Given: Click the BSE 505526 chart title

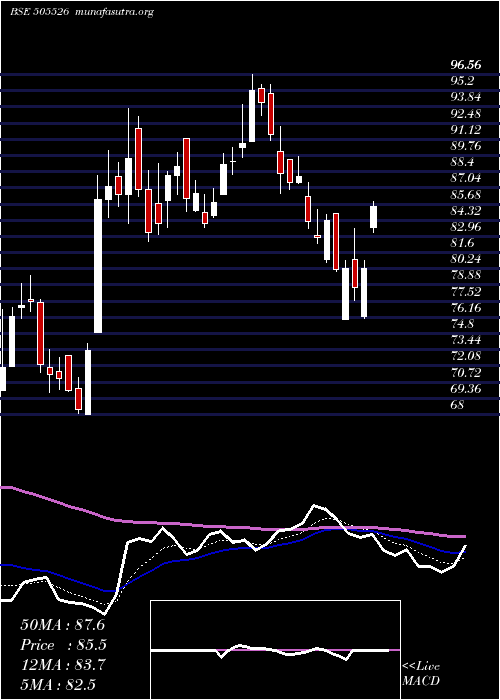Looking at the screenshot, I should [x=39, y=12].
